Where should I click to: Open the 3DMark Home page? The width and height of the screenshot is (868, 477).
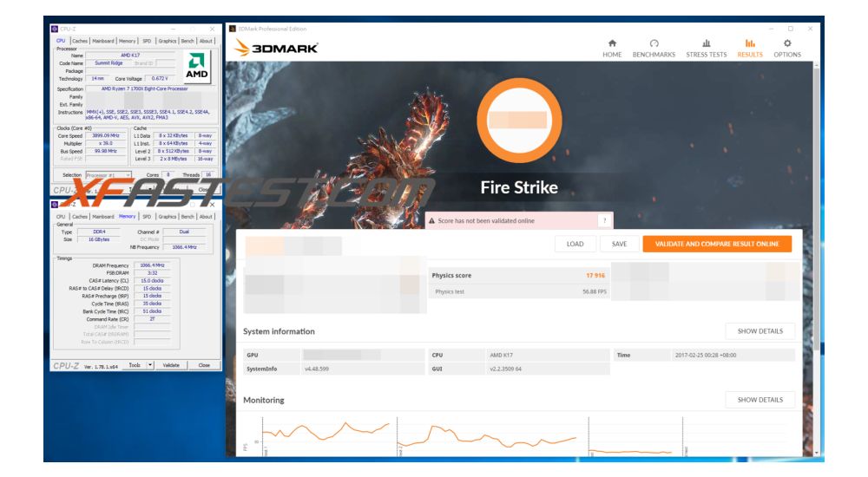tap(612, 48)
